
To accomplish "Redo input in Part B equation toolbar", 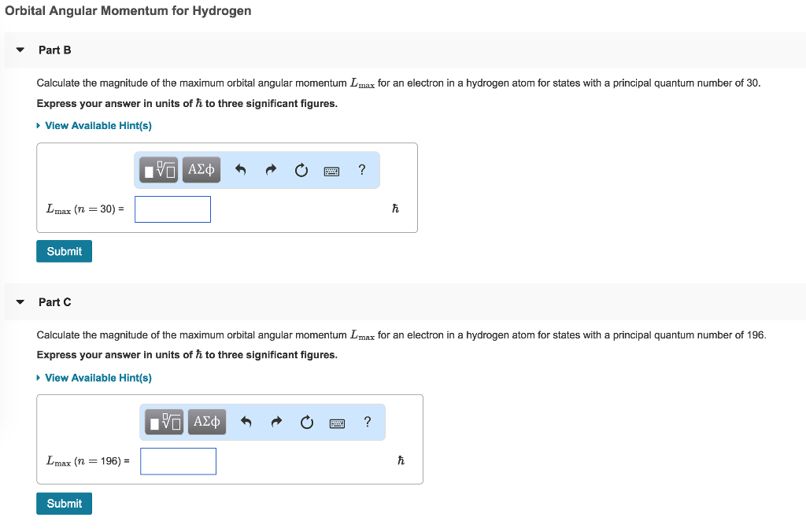I will pos(271,169).
